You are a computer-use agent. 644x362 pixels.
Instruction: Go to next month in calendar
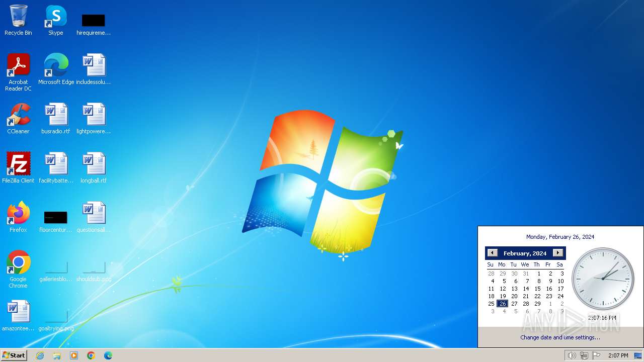558,253
